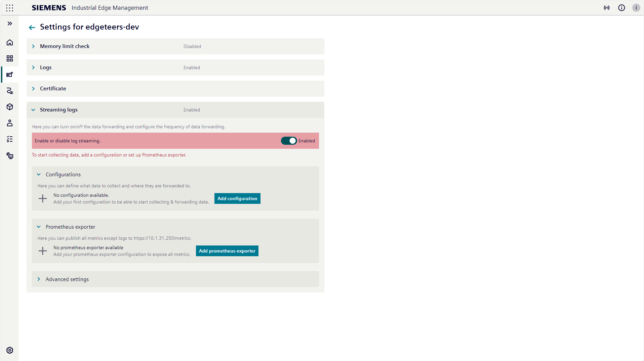Viewport: 644px width, 361px height.
Task: Open the Edge devices sidebar icon
Action: pyautogui.click(x=10, y=75)
